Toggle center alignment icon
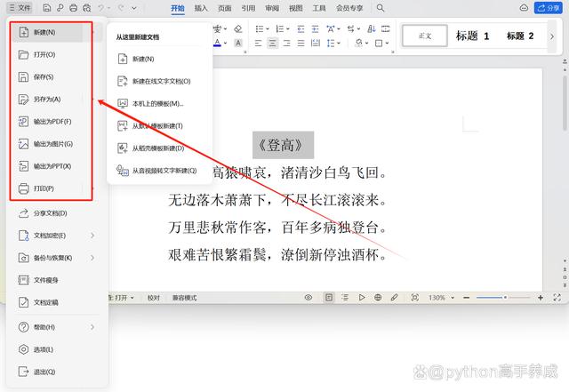Viewport: 569px width, 392px height. click(273, 44)
